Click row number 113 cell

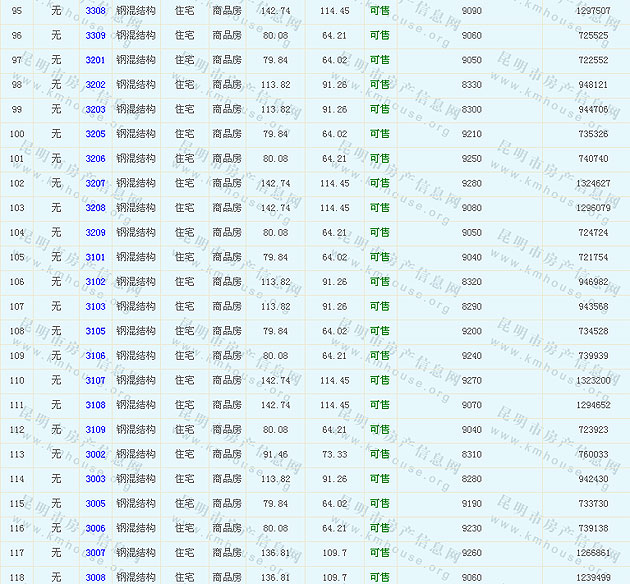[x=17, y=455]
